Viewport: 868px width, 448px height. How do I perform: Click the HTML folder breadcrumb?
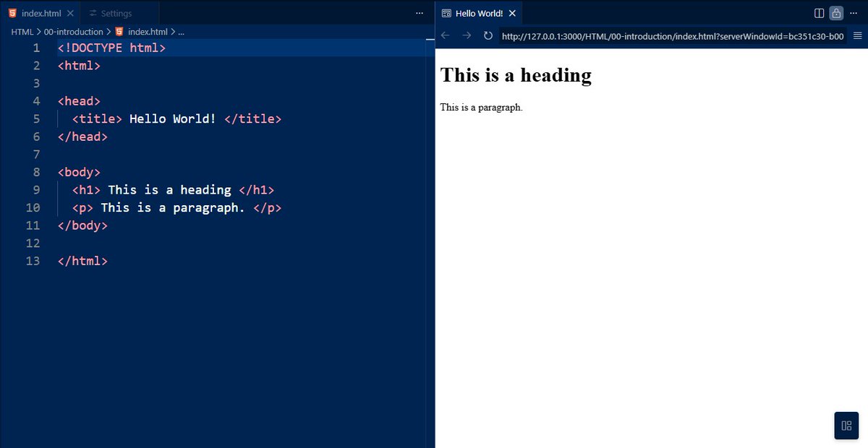22,32
